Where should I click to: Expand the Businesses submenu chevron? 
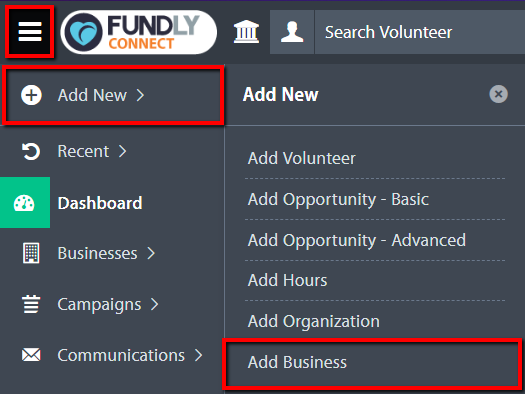[151, 253]
